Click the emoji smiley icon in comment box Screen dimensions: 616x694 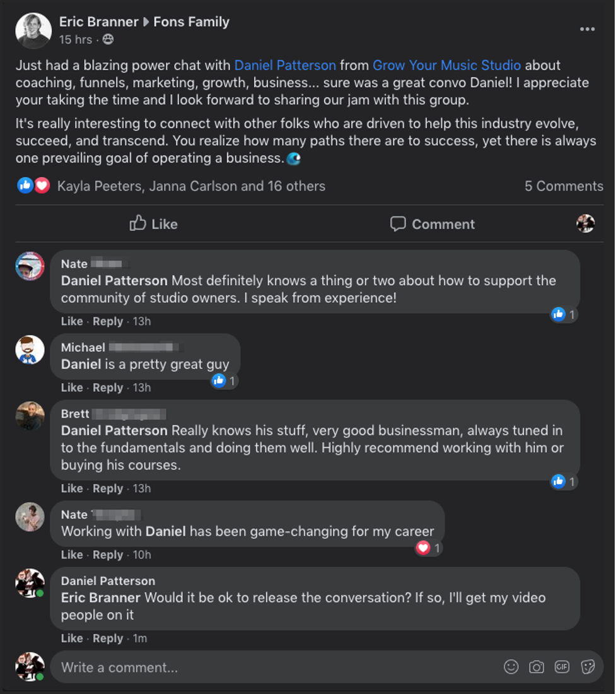511,667
